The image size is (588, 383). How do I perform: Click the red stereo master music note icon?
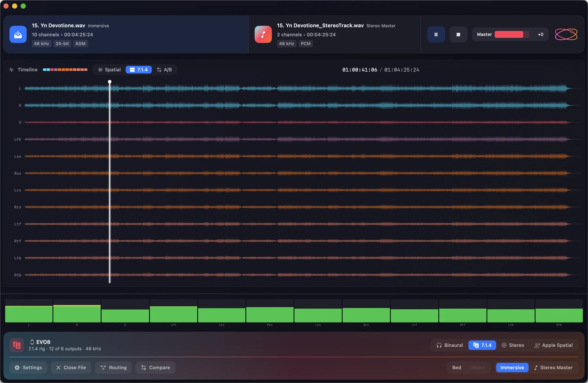(x=263, y=34)
